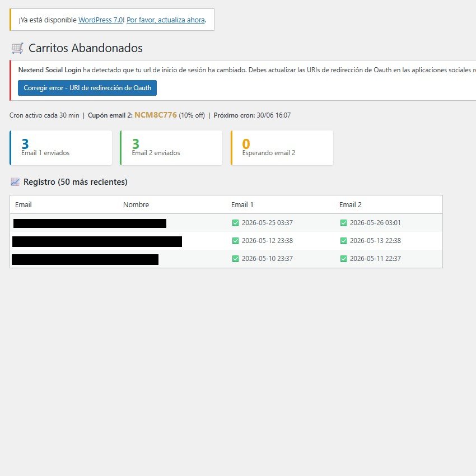Viewport: 476px width, 476px height.
Task: Click 'Corregir error - URI de redirección de Oauth' button
Action: [x=87, y=88]
